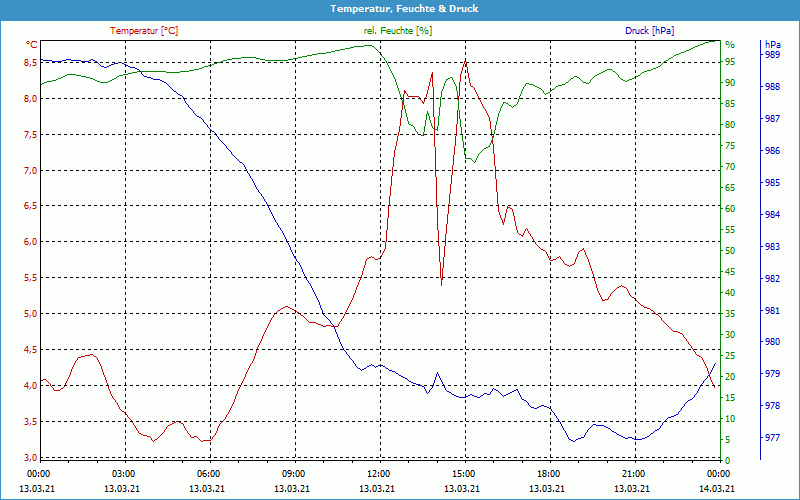The width and height of the screenshot is (800, 500).
Task: Click the 978 pressure axis value
Action: click(772, 406)
